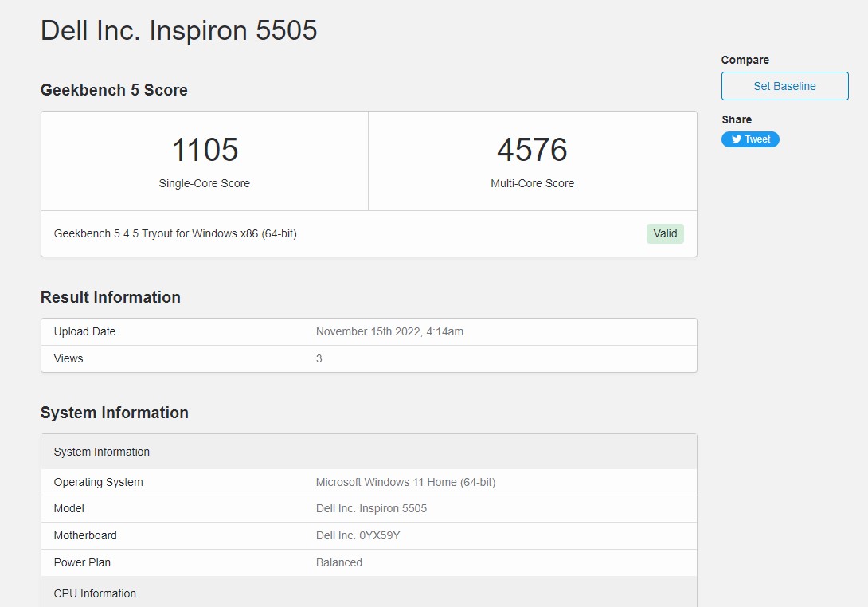The height and width of the screenshot is (607, 868).
Task: Select the motherboard value "Dell Inc. 0YX59Y"
Action: coord(358,535)
